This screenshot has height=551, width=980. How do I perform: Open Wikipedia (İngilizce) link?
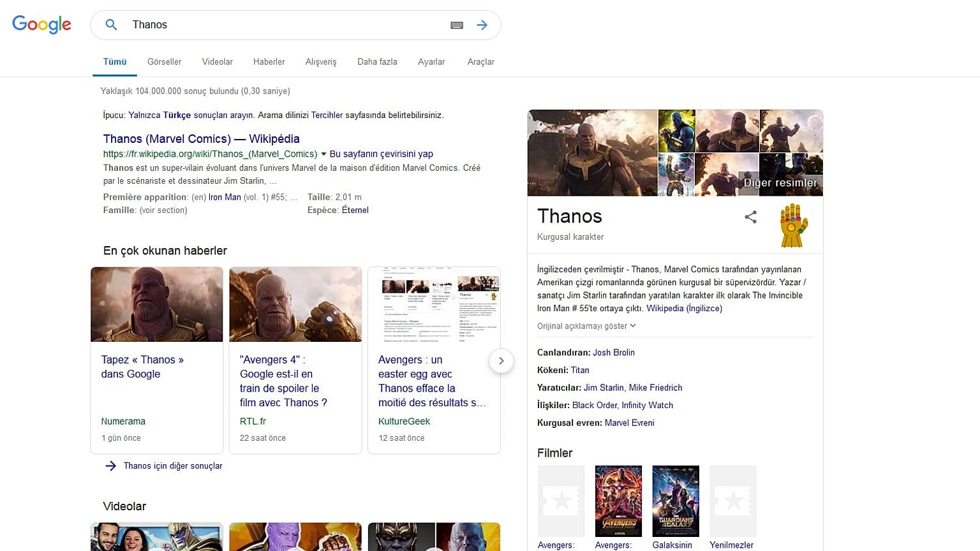click(684, 308)
